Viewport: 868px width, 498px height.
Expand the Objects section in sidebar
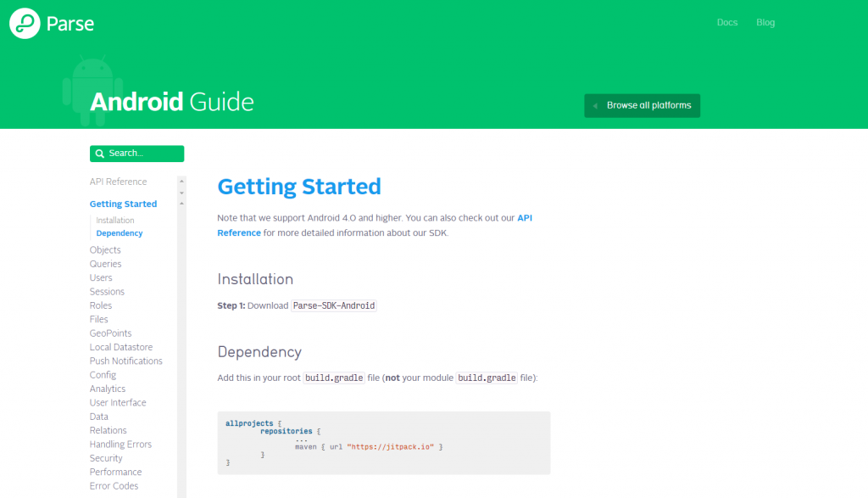pyautogui.click(x=105, y=250)
